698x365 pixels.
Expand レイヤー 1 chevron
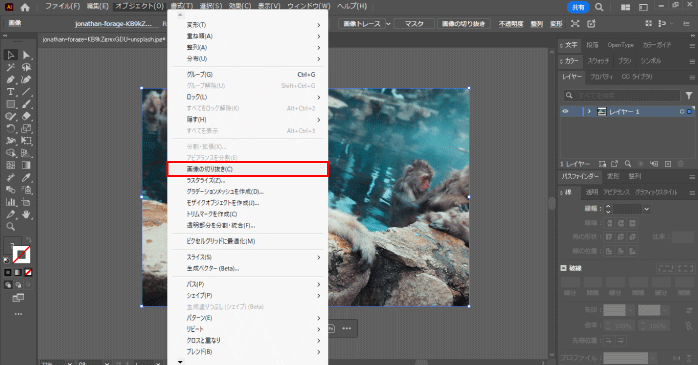point(589,111)
